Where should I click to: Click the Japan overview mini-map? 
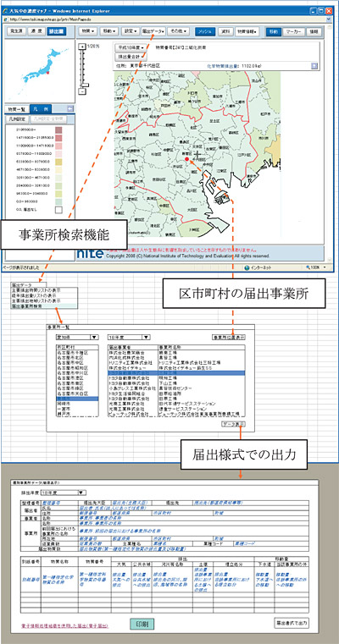pos(39,70)
